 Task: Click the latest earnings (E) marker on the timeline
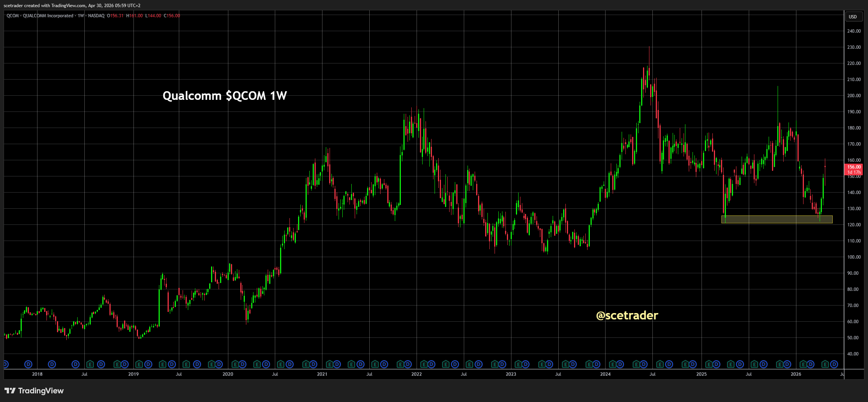825,364
